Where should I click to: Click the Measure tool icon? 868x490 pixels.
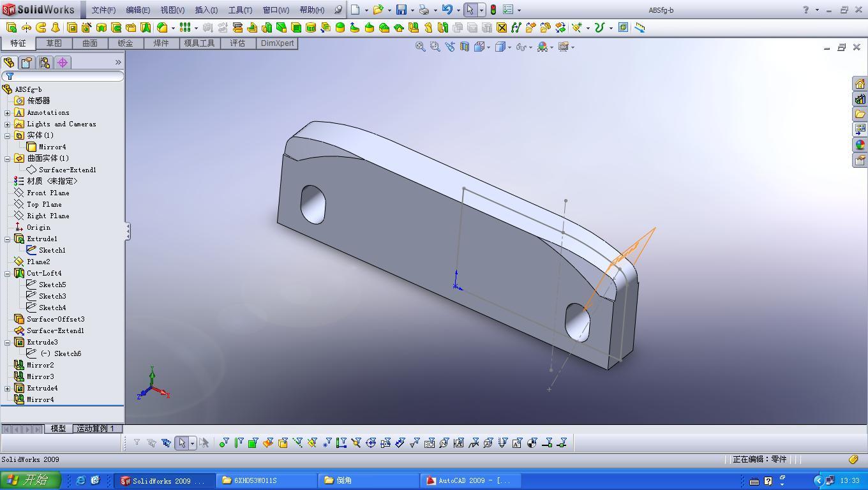pos(640,27)
